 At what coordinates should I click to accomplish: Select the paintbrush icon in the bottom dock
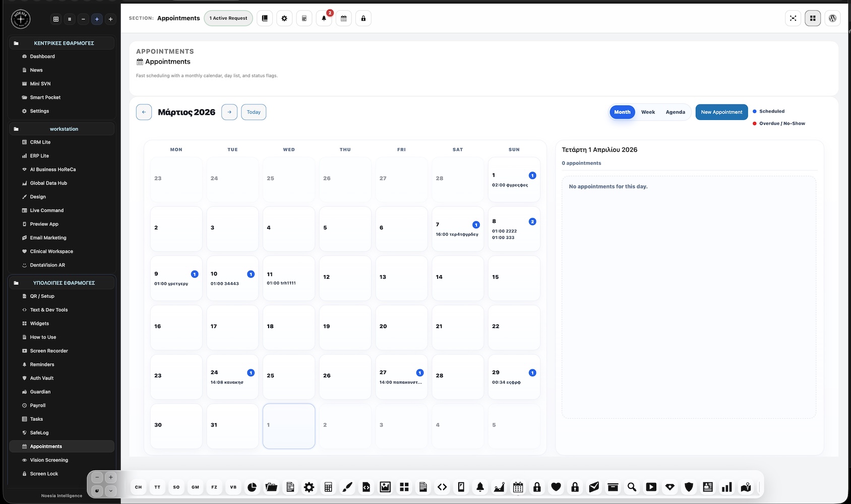[x=347, y=487]
